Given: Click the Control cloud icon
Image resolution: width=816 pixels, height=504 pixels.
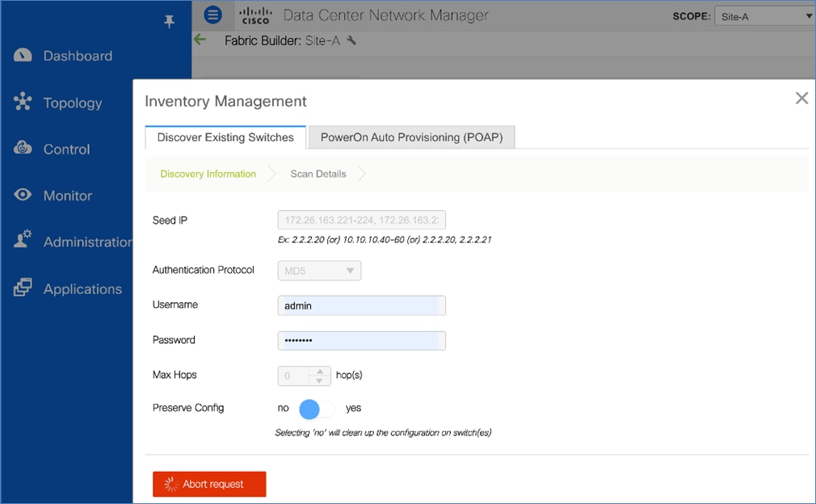Looking at the screenshot, I should (23, 148).
